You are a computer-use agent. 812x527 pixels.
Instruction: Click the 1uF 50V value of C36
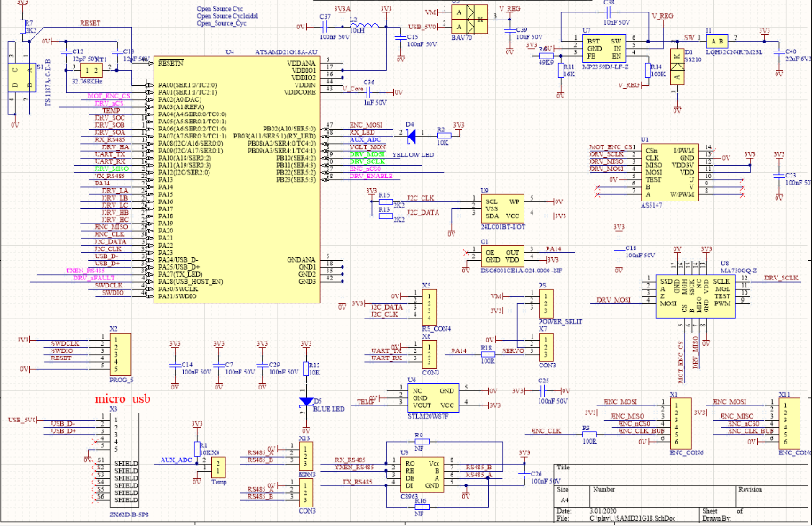coord(374,103)
